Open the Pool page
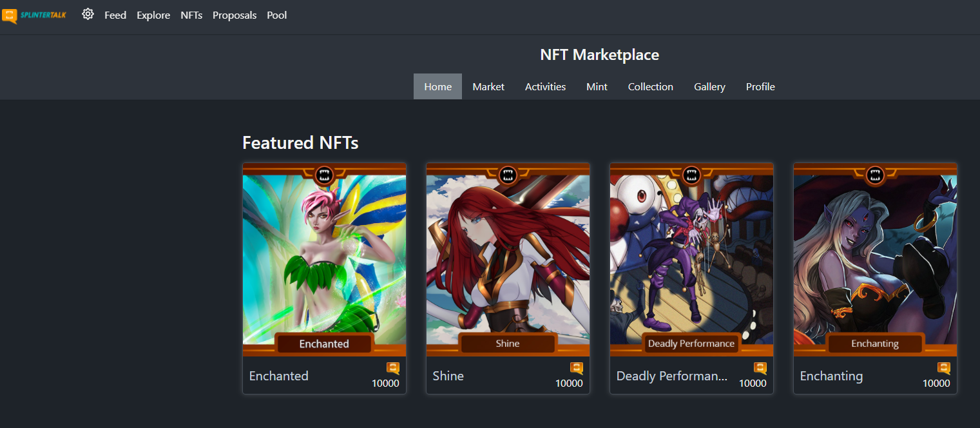Image resolution: width=980 pixels, height=428 pixels. point(277,15)
